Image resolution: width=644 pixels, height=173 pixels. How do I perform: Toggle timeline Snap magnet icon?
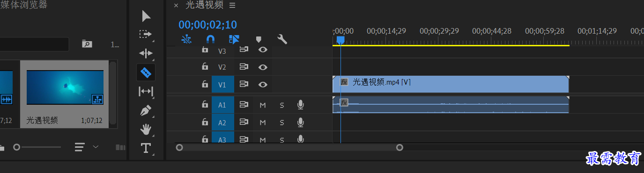(211, 39)
